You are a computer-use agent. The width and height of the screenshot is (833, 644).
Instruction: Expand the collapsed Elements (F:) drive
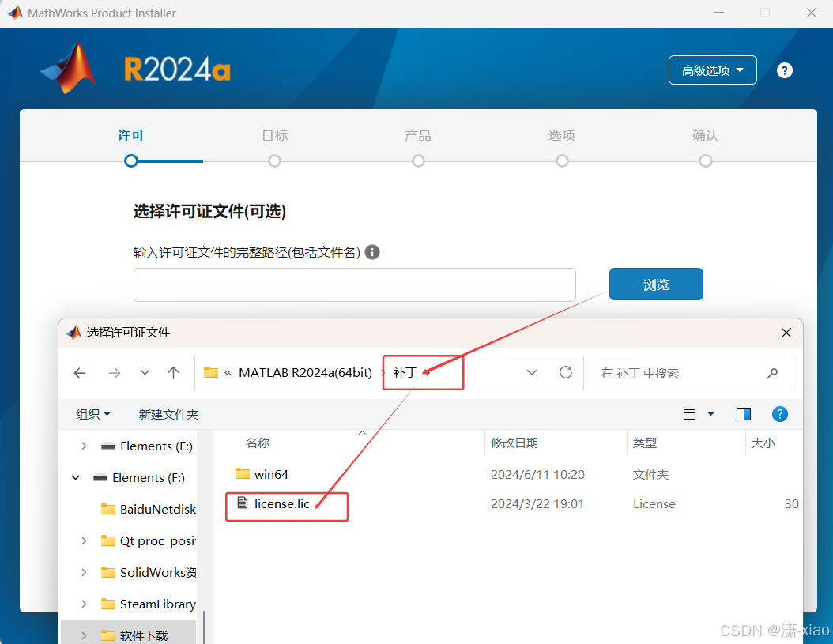click(x=84, y=446)
